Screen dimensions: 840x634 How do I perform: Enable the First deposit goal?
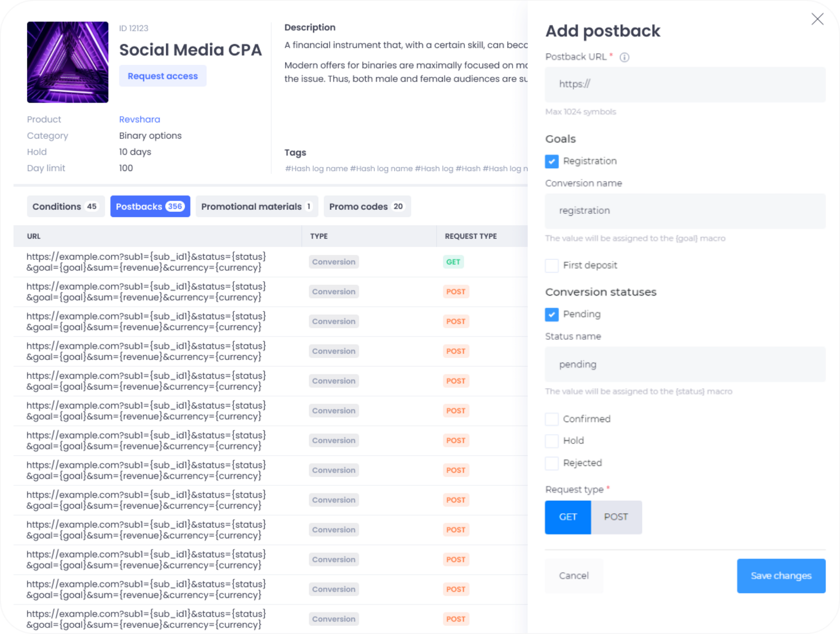point(551,266)
